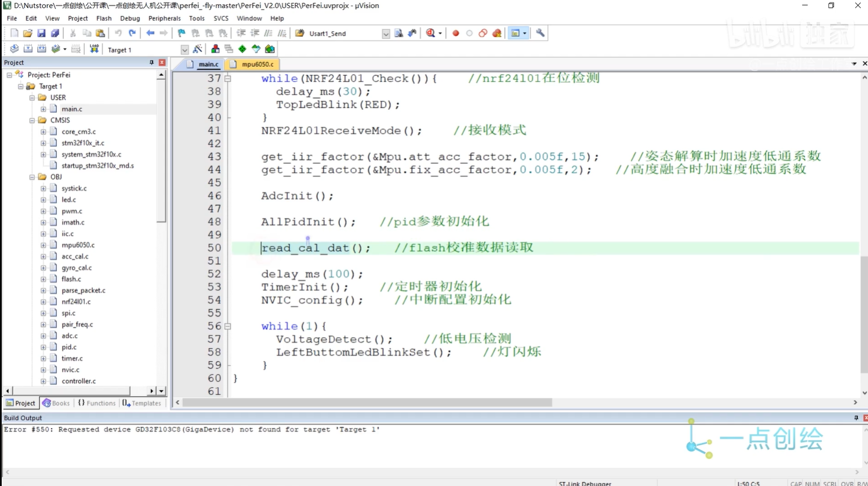
Task: Open the Project menu
Action: pyautogui.click(x=78, y=18)
